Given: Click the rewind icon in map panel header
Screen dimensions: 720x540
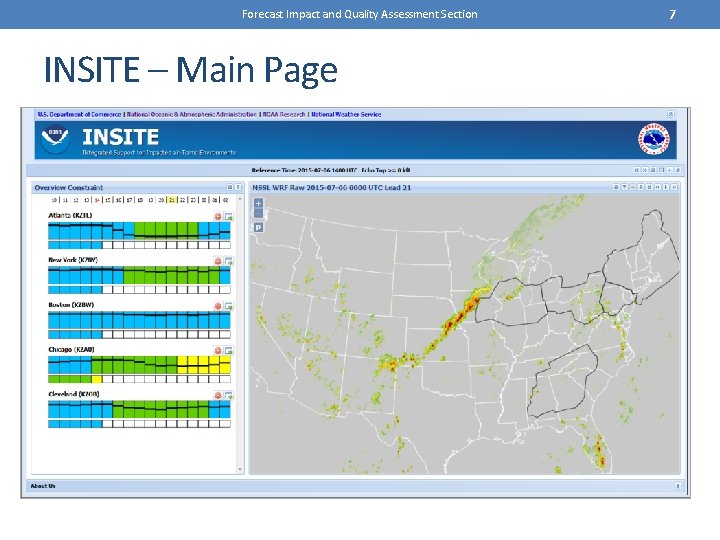Looking at the screenshot, I should tap(658, 187).
